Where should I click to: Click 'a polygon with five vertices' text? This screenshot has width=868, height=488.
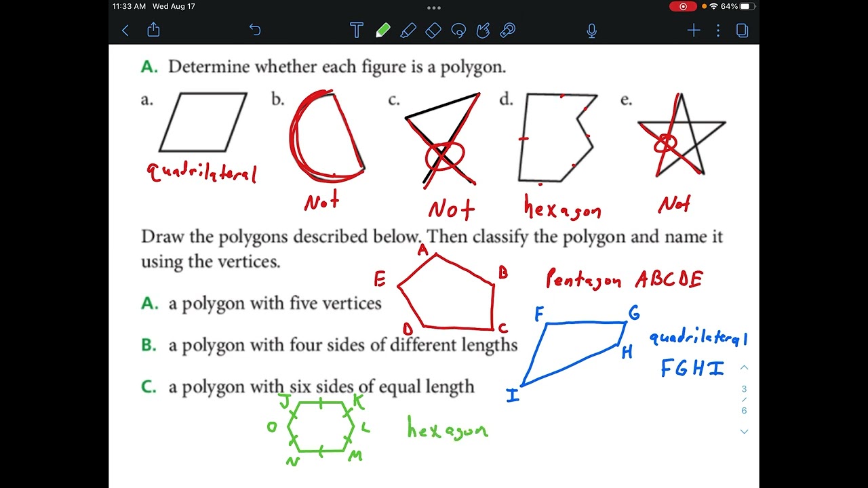[x=275, y=304]
